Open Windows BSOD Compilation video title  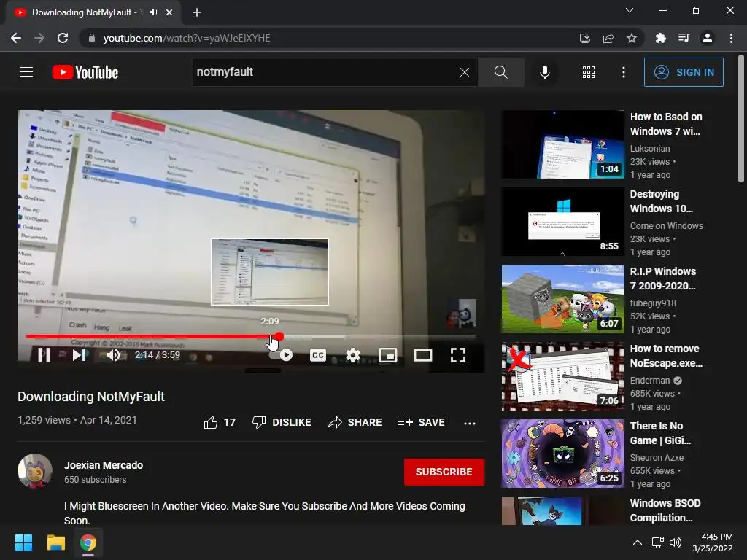tap(665, 510)
